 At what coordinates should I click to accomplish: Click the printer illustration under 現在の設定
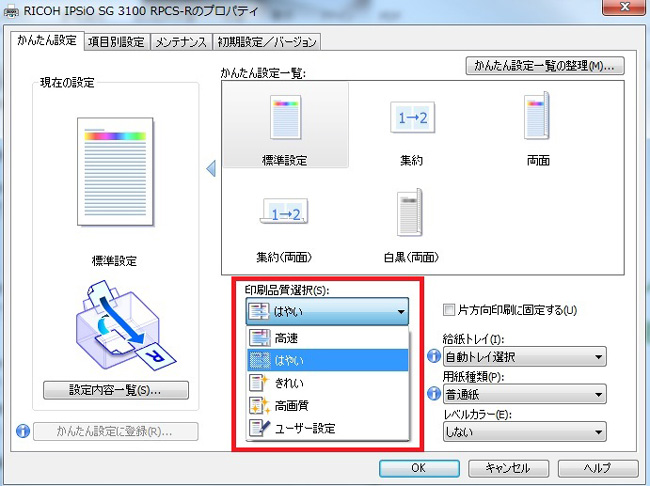[125, 325]
